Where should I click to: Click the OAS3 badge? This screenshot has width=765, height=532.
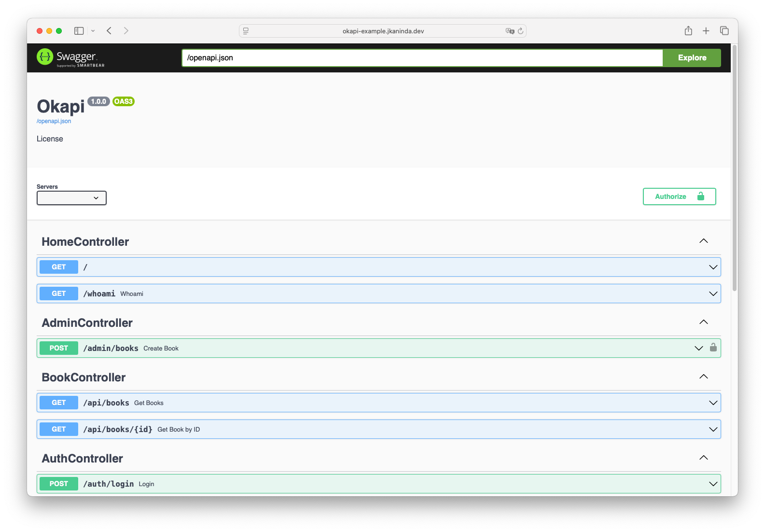pos(123,101)
